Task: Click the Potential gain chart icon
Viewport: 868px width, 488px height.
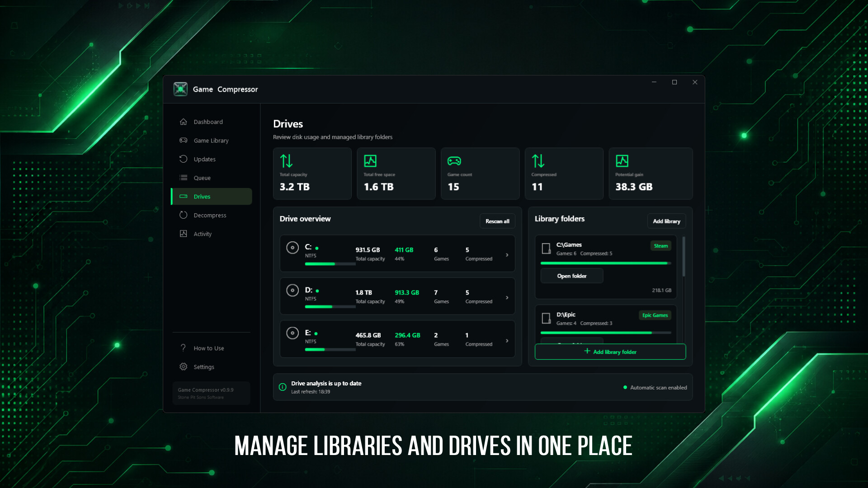Action: point(622,161)
